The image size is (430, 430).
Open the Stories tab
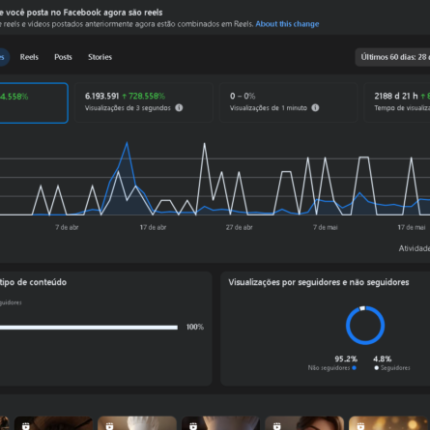100,57
